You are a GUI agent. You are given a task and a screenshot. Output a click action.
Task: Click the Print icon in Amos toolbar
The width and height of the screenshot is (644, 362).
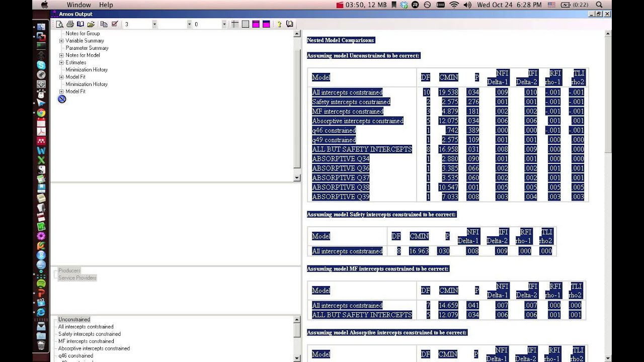click(70, 24)
